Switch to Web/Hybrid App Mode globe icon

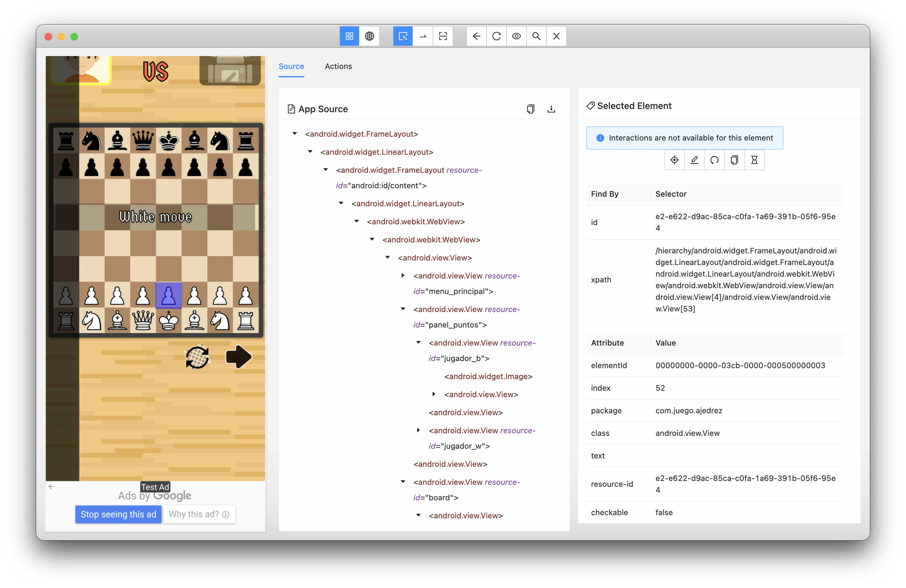[x=369, y=36]
